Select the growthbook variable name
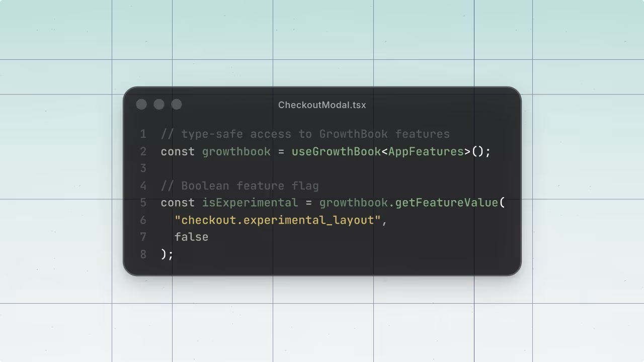 pyautogui.click(x=236, y=151)
